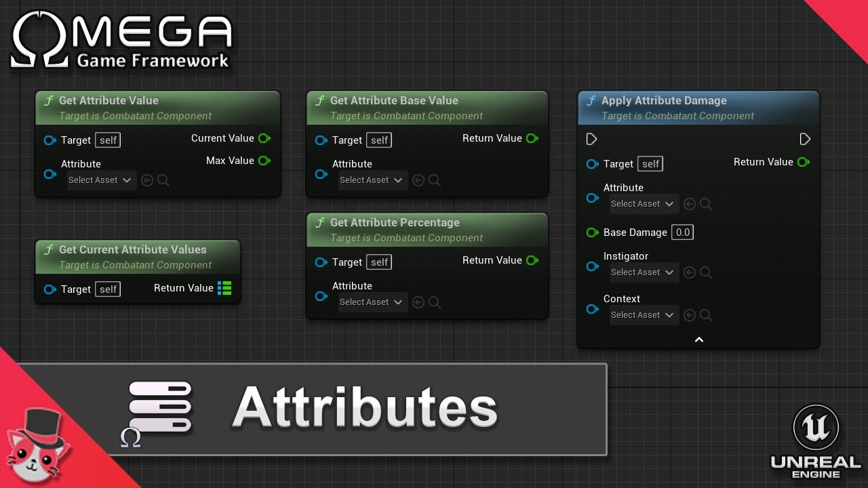Viewport: 868px width, 488px height.
Task: Click Target pin on Apply Attribute Damage
Action: 592,164
